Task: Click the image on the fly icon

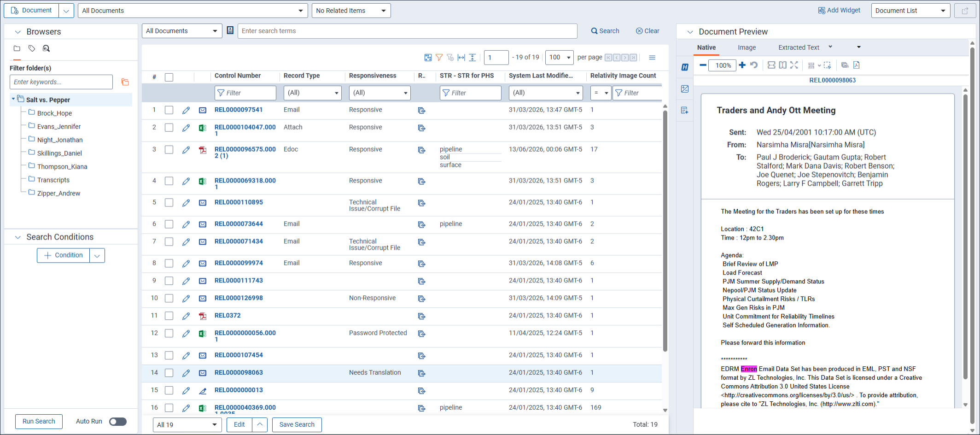Action: click(x=845, y=65)
